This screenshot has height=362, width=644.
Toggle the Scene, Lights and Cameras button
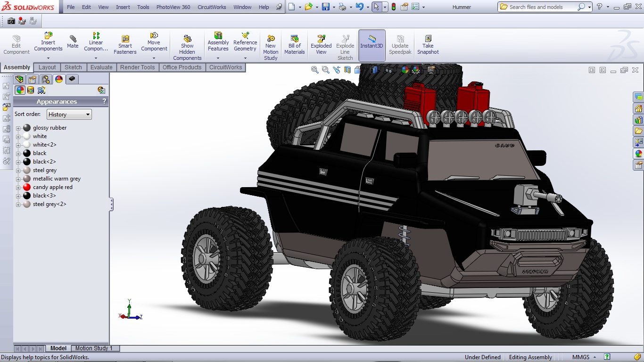(x=41, y=90)
